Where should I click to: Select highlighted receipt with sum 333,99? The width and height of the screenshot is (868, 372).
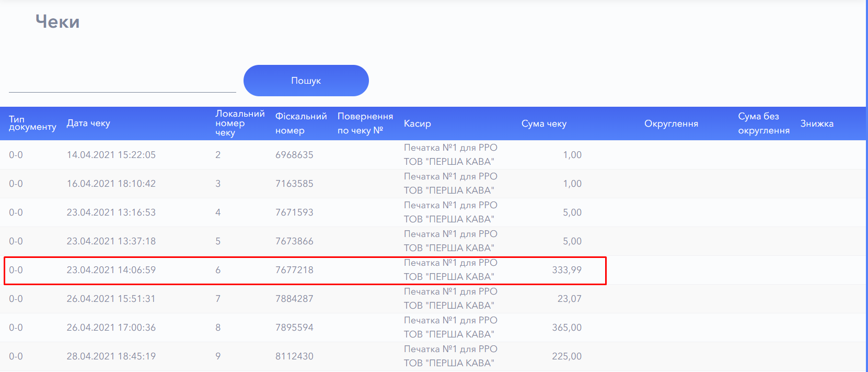566,270
